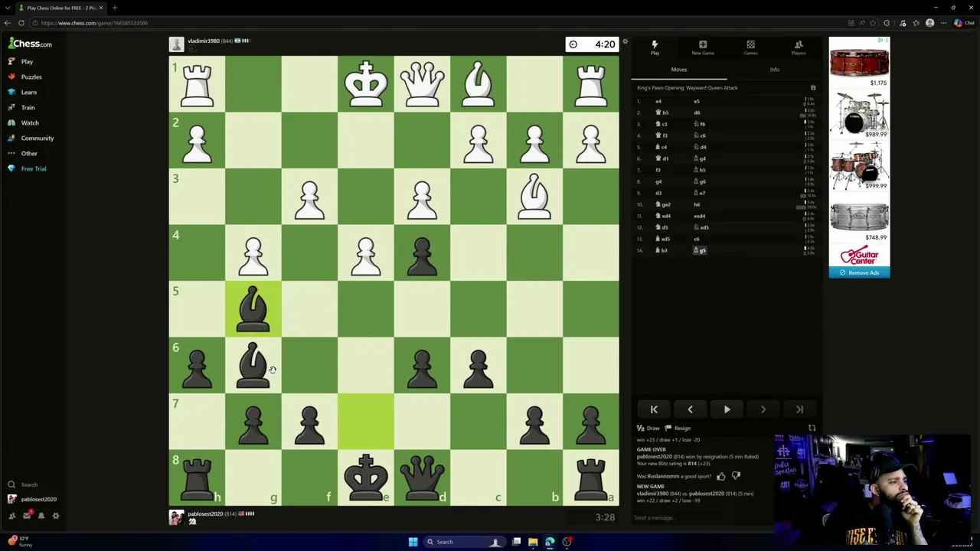
Task: Flip the board with the arrows icon
Action: (812, 429)
